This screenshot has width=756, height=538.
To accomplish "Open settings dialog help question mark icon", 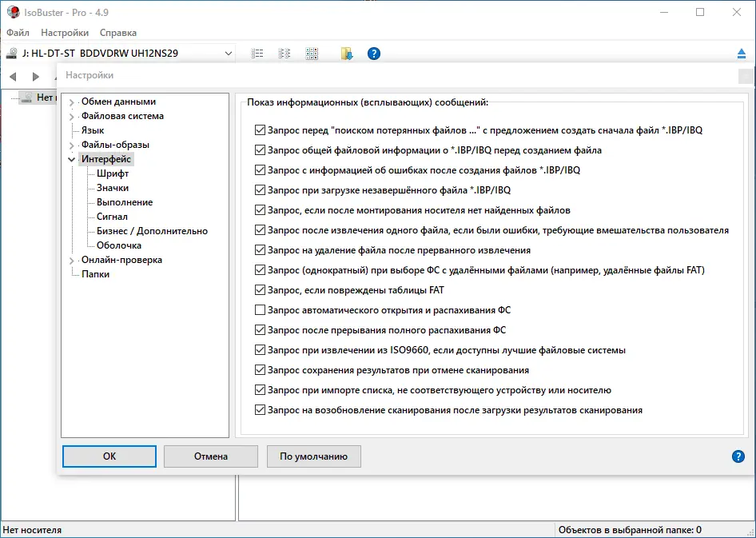I will [x=738, y=456].
